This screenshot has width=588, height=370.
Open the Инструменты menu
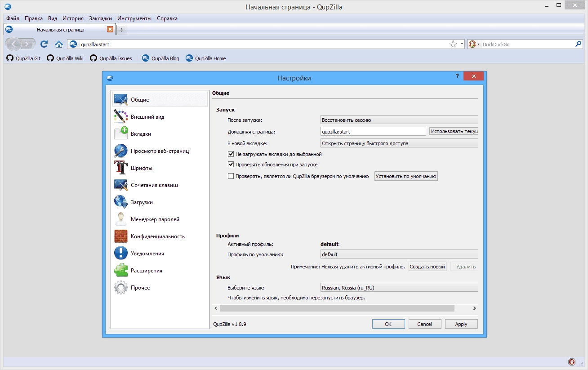(134, 18)
